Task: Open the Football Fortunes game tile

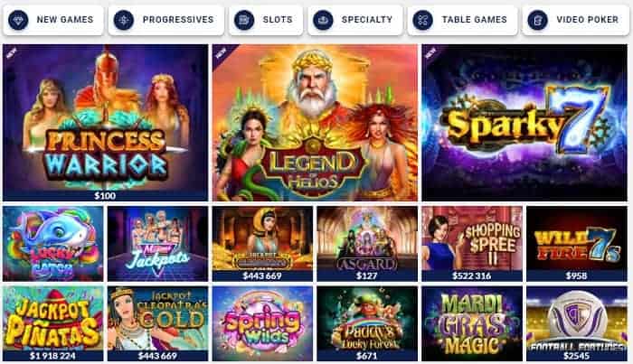Action: point(577,323)
